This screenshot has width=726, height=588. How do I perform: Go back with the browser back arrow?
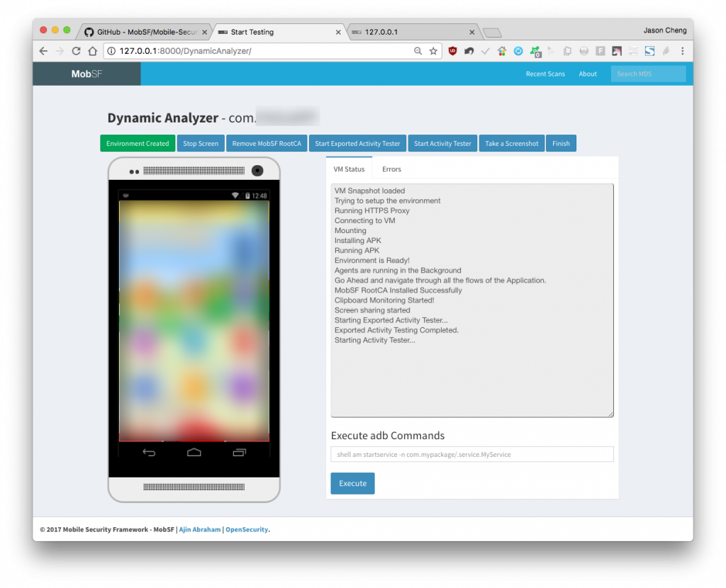(43, 51)
